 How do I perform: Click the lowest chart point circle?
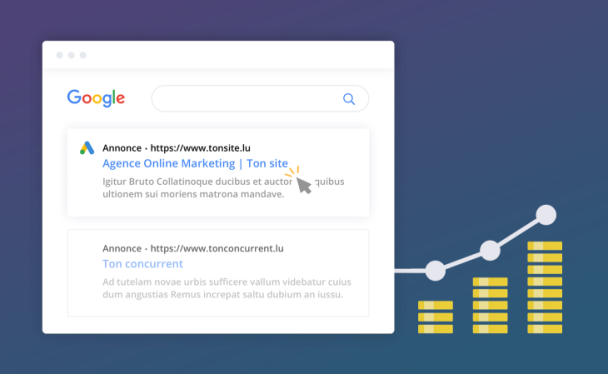pyautogui.click(x=435, y=271)
